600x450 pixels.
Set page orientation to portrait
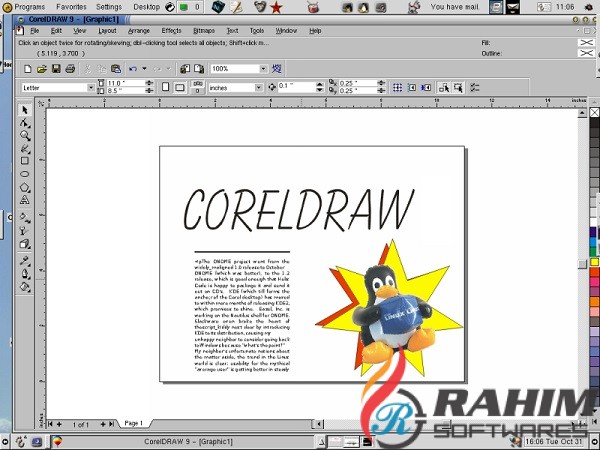pyautogui.click(x=165, y=87)
